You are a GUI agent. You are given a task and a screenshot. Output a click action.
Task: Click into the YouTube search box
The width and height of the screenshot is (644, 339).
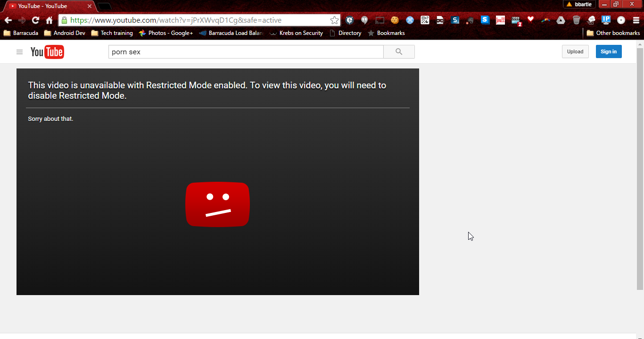click(246, 52)
